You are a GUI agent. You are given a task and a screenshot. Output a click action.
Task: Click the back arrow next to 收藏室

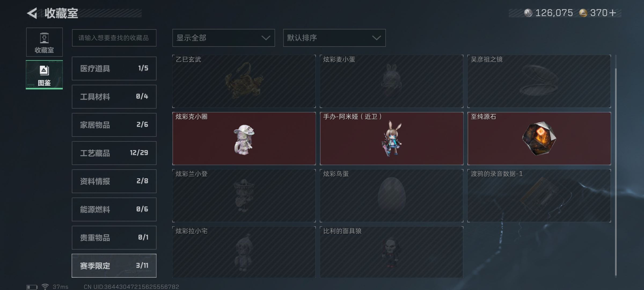click(32, 13)
